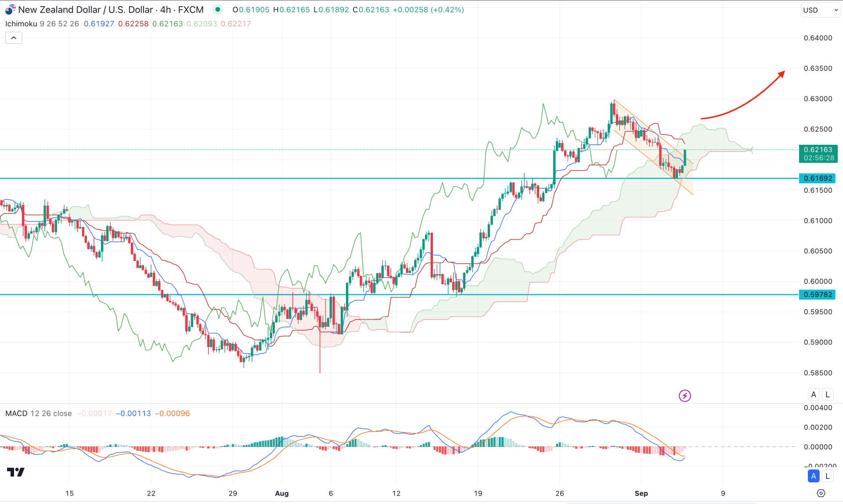Click the New Zealand Dollar flag icon
The width and height of the screenshot is (843, 504).
coord(10,10)
